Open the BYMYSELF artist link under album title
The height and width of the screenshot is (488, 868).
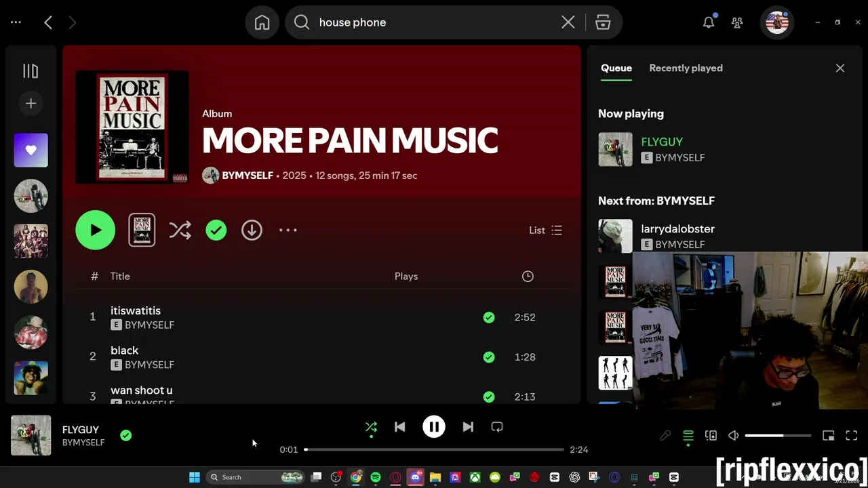(248, 176)
